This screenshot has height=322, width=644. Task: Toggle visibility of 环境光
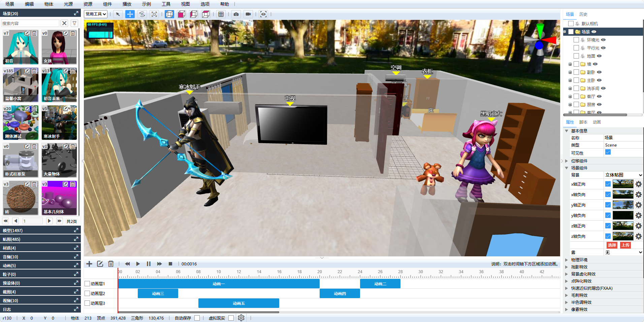coord(603,40)
